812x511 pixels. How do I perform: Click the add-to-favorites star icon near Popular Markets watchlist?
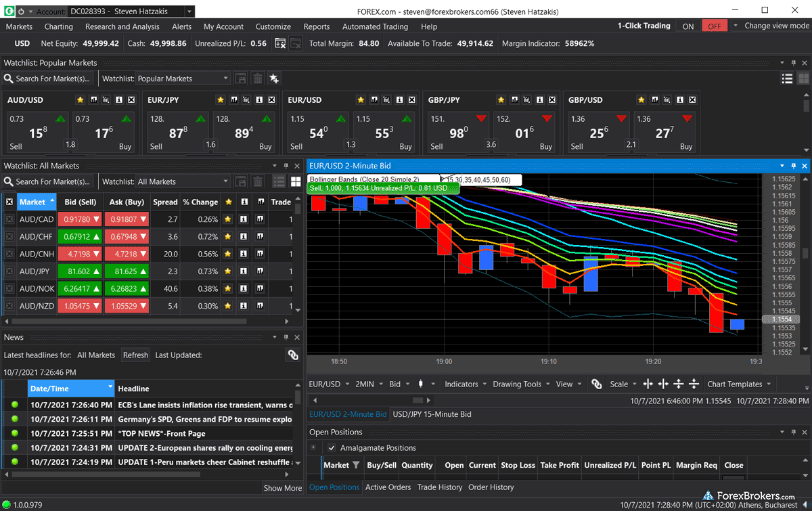tap(273, 78)
